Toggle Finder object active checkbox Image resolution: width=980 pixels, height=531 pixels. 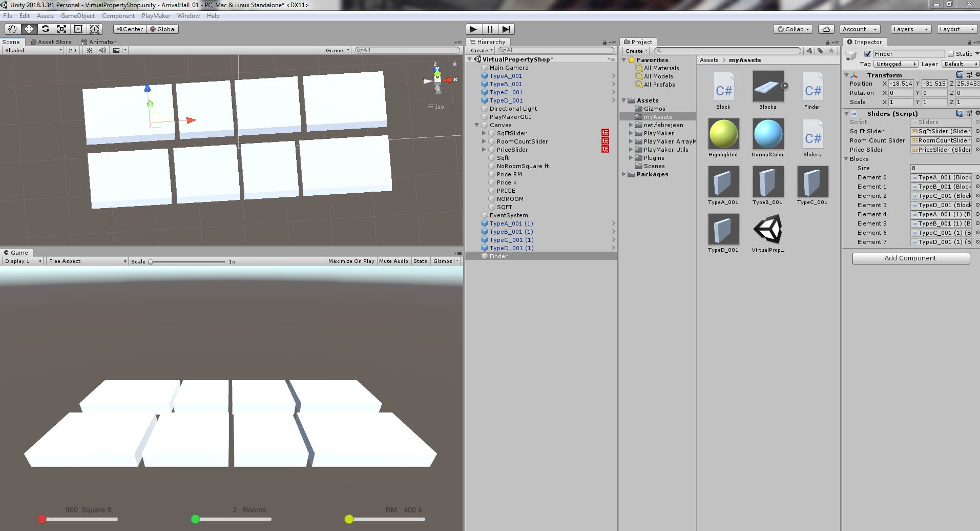point(867,54)
